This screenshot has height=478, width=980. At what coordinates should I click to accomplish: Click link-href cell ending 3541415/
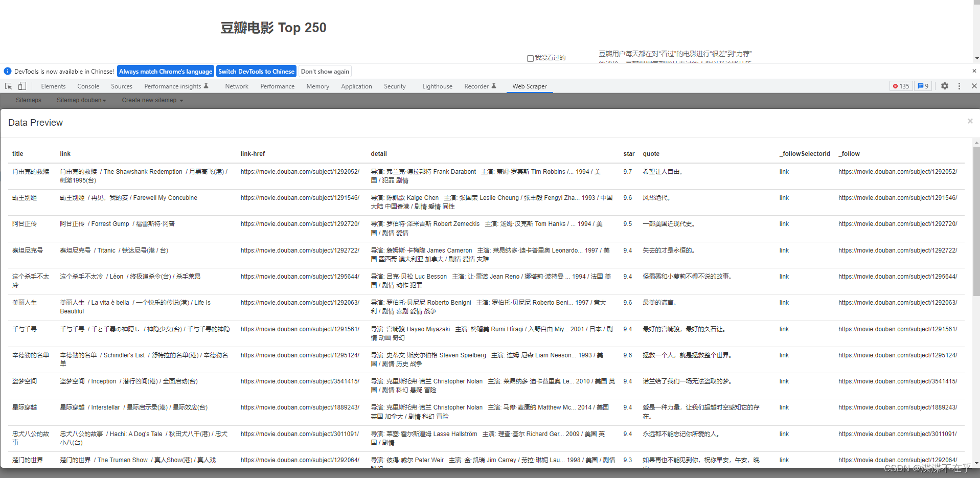pos(300,381)
